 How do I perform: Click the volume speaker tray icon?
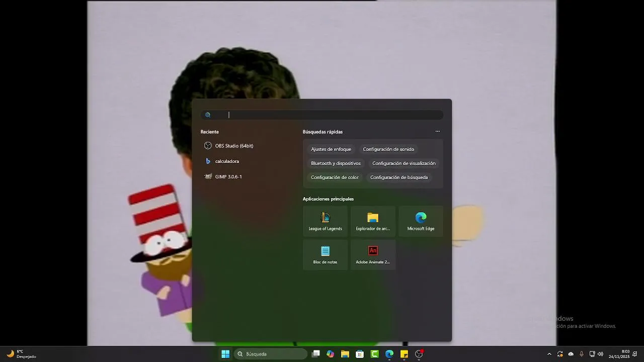point(600,354)
